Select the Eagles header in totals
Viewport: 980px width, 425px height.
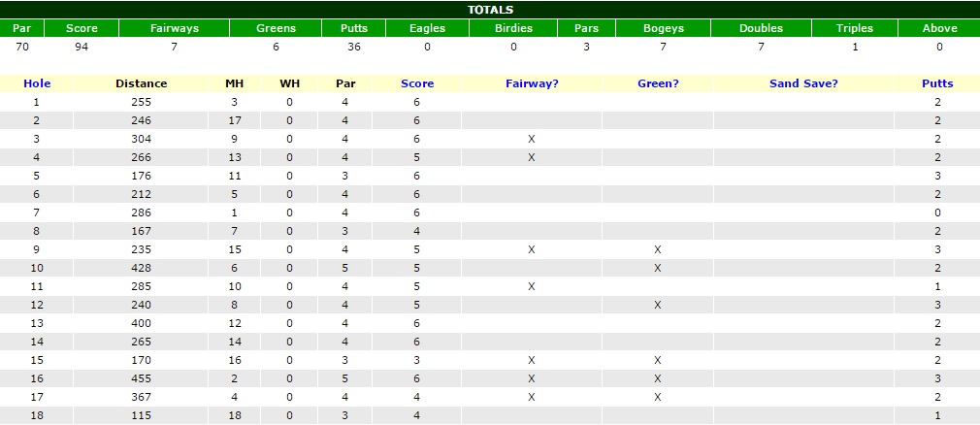pyautogui.click(x=427, y=28)
